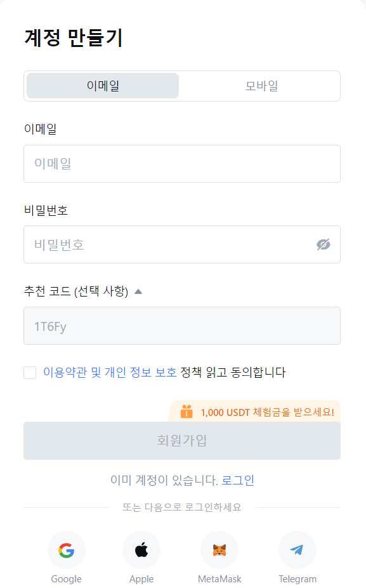Click the Google label below its icon
366x588 pixels.
click(x=66, y=578)
